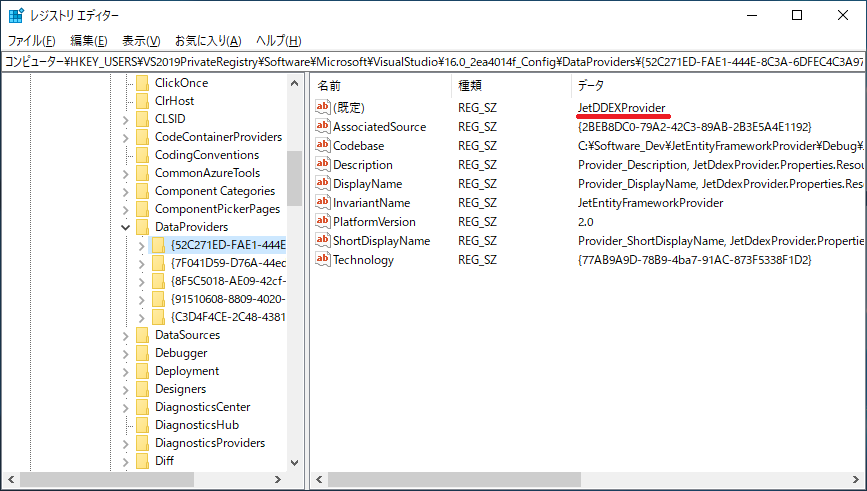The height and width of the screenshot is (491, 867).
Task: Click the registry path address bar
Action: click(434, 62)
